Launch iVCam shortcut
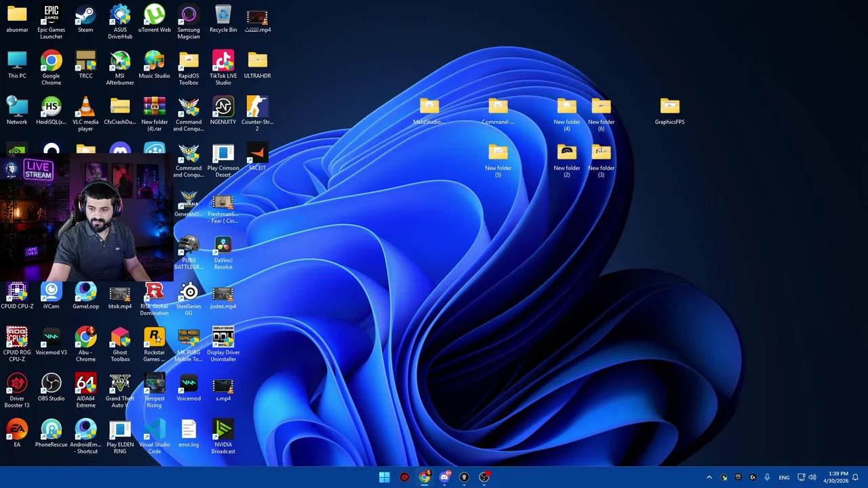The height and width of the screenshot is (488, 868). (51, 296)
